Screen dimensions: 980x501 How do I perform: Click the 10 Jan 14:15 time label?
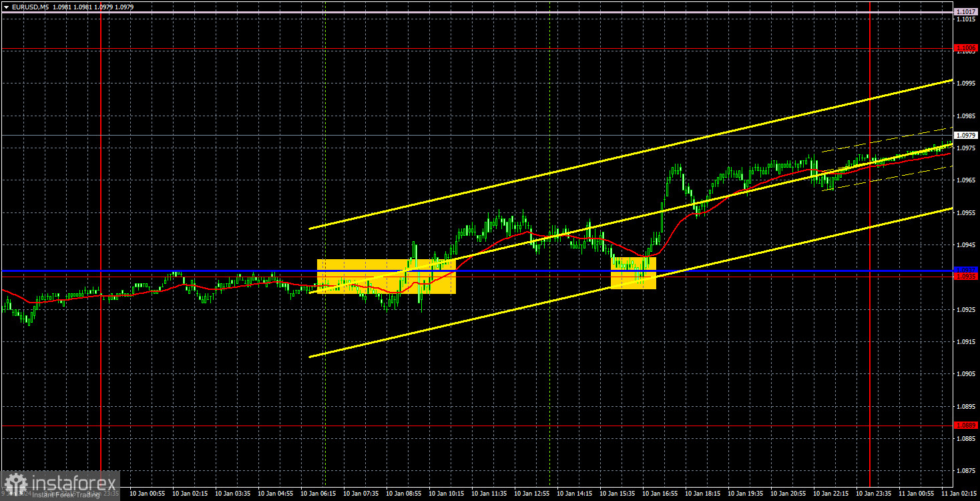click(x=574, y=494)
